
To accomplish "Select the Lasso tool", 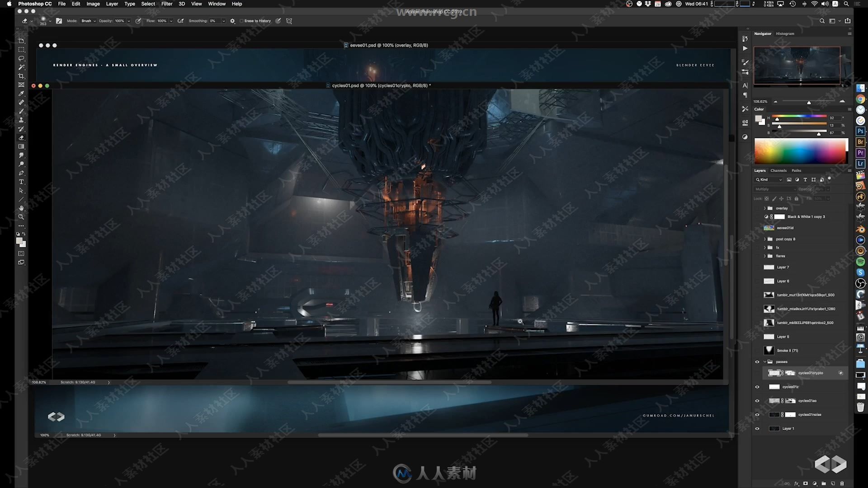I will (x=21, y=58).
